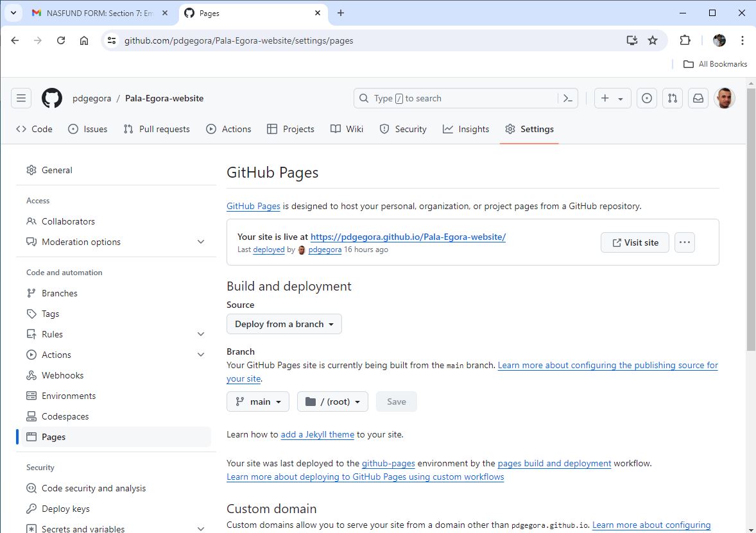Open the github-pages environment link
Image resolution: width=756 pixels, height=533 pixels.
388,463
